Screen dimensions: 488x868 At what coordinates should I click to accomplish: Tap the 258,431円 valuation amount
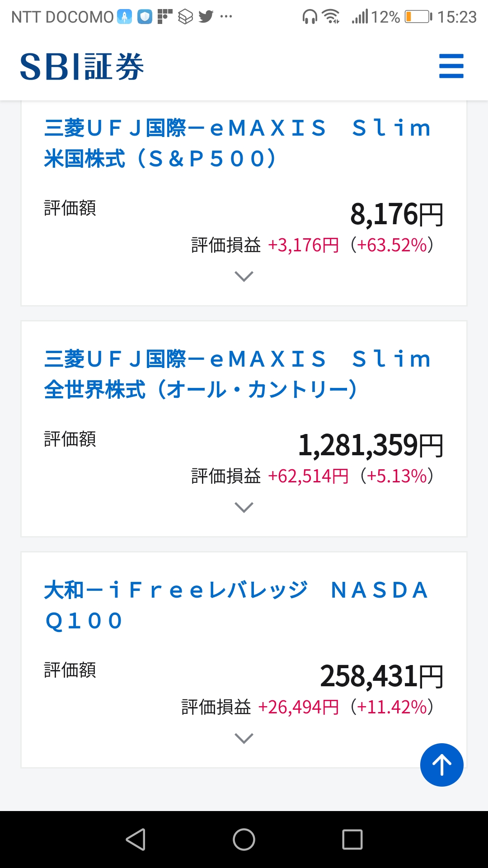[382, 676]
